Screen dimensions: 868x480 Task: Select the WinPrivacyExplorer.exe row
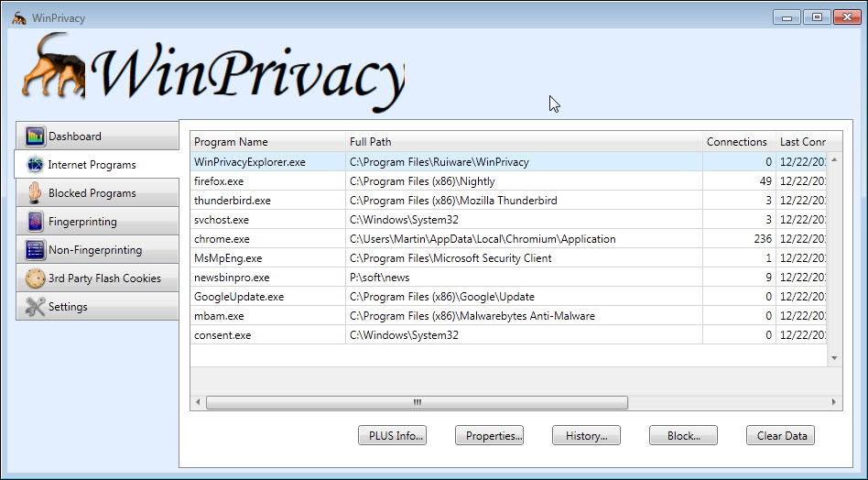[x=508, y=161]
